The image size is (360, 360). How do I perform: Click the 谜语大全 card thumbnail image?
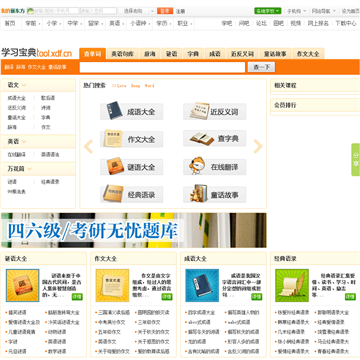(22, 285)
